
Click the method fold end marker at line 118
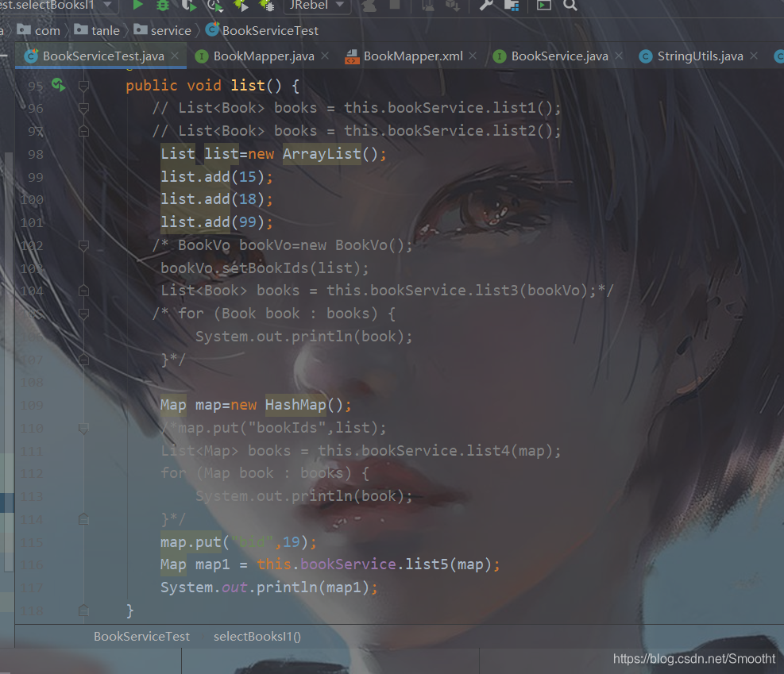tap(83, 610)
